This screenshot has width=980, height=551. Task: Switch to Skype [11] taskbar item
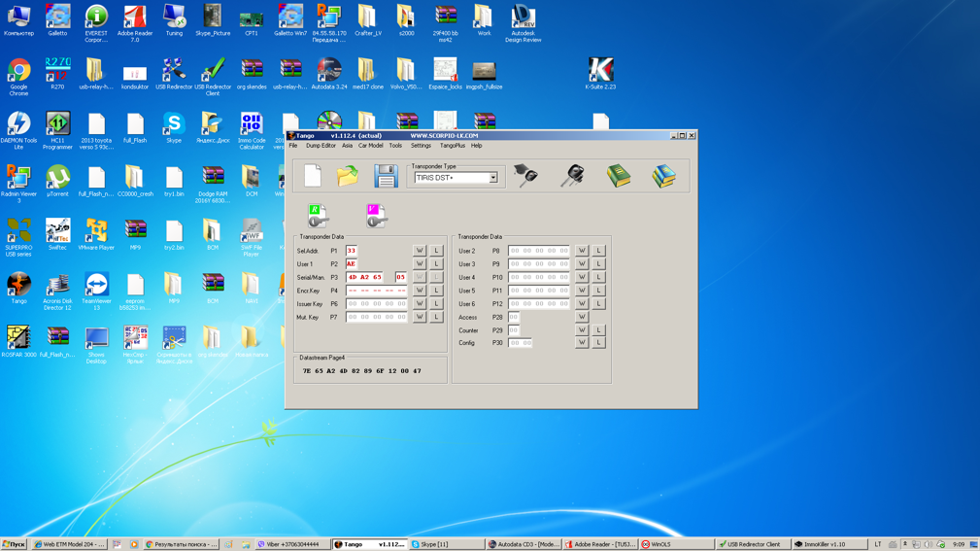tap(446, 544)
